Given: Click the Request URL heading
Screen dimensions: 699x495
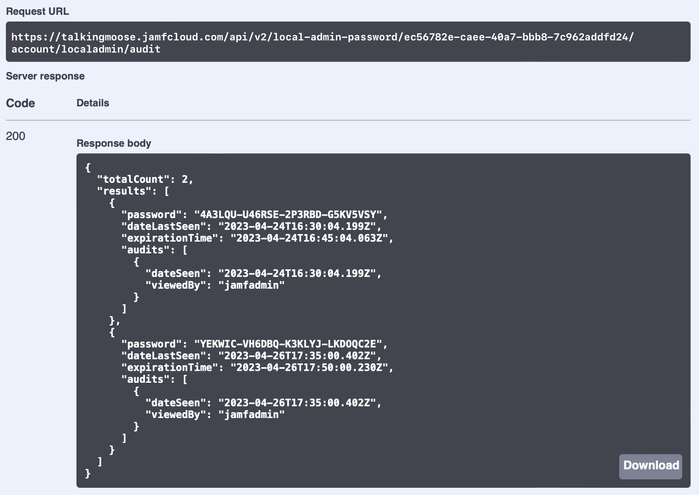Looking at the screenshot, I should pyautogui.click(x=37, y=11).
